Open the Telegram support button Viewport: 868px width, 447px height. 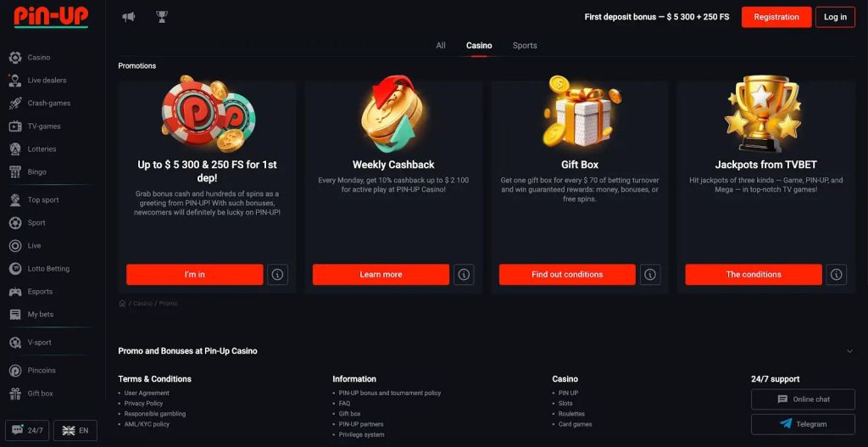coord(803,424)
